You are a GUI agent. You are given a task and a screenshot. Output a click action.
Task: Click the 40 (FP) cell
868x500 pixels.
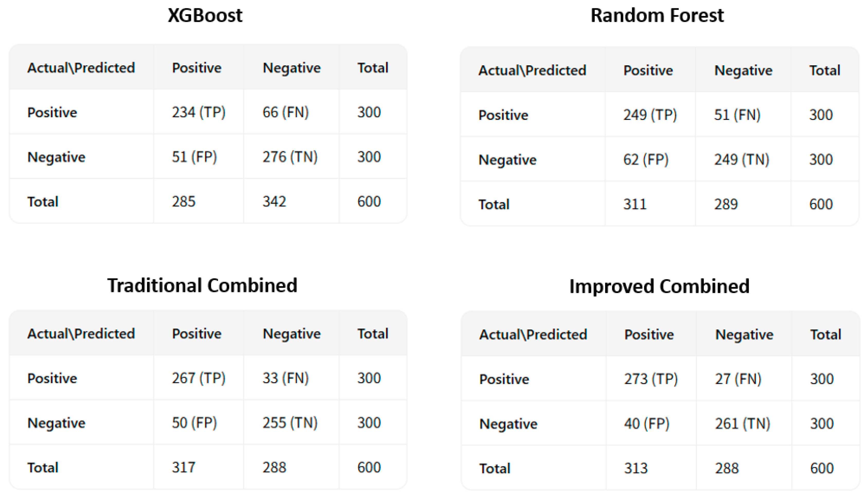pyautogui.click(x=646, y=424)
